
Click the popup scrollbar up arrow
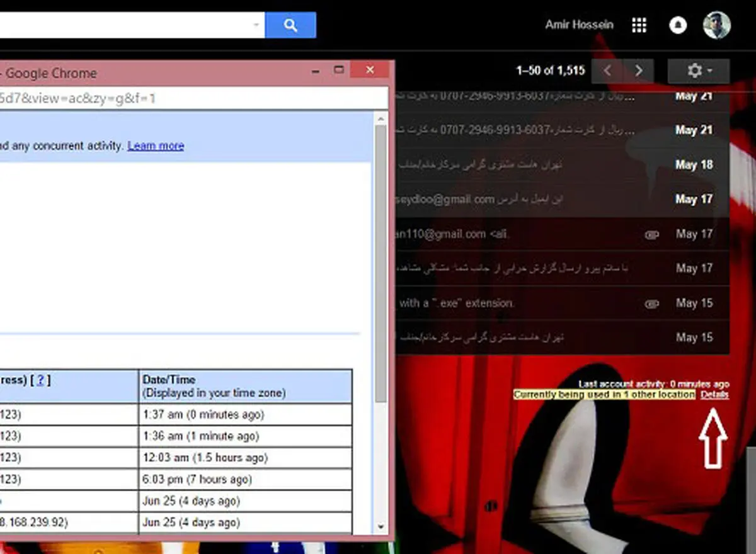(381, 118)
